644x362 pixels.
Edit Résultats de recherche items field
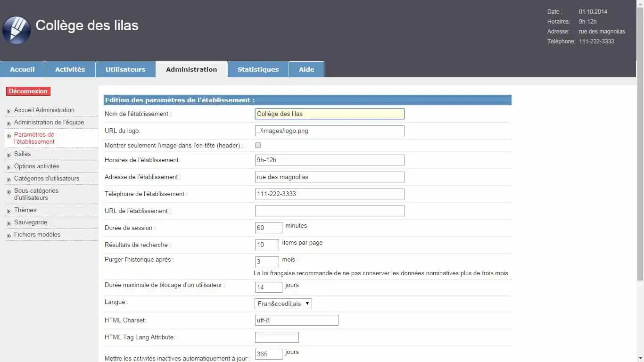tap(267, 245)
